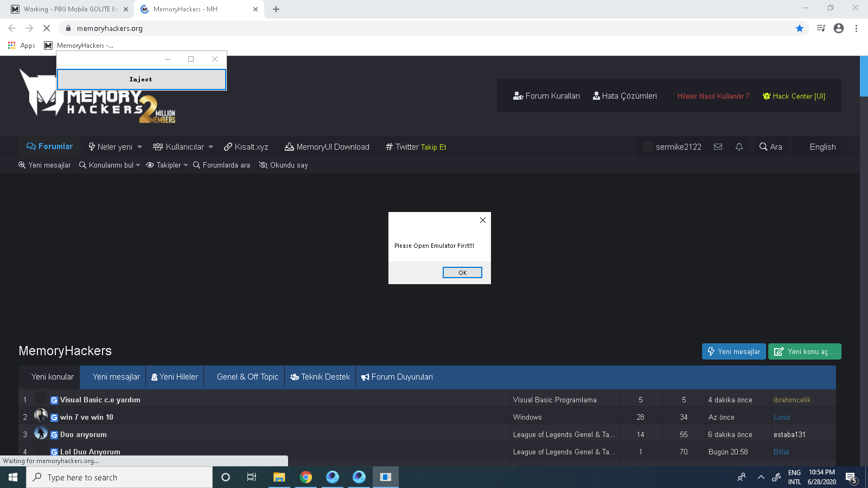
Task: Switch to the 'Working - PBG Mobile GOLITE' tab
Action: [69, 9]
